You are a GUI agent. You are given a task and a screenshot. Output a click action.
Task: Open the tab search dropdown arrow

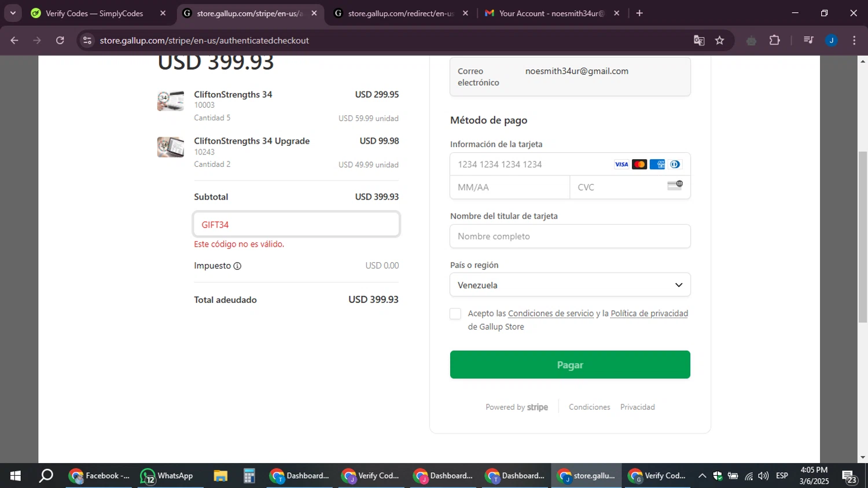pyautogui.click(x=13, y=13)
